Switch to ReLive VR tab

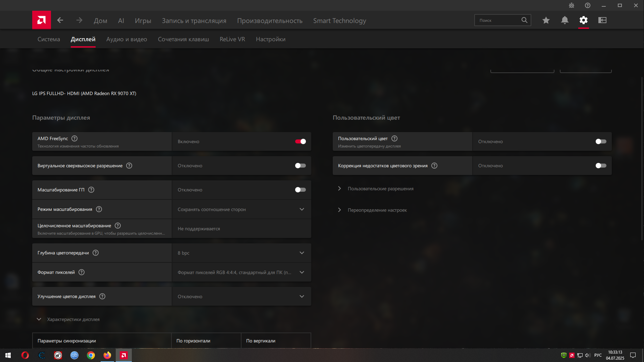tap(232, 39)
